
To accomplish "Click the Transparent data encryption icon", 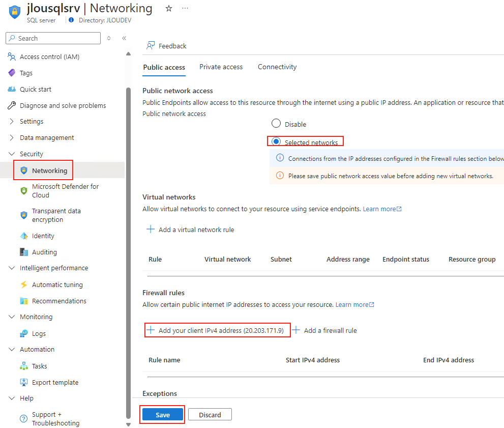I will (24, 215).
